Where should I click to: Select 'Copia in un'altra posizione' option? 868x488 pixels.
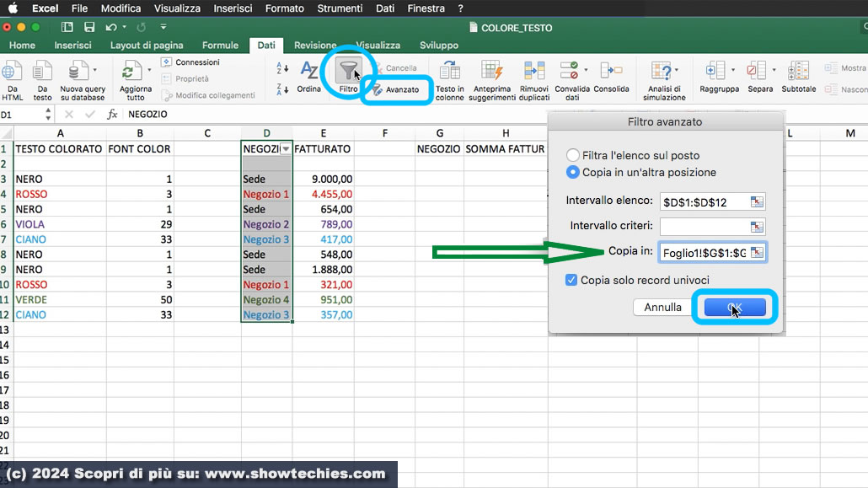(x=573, y=172)
